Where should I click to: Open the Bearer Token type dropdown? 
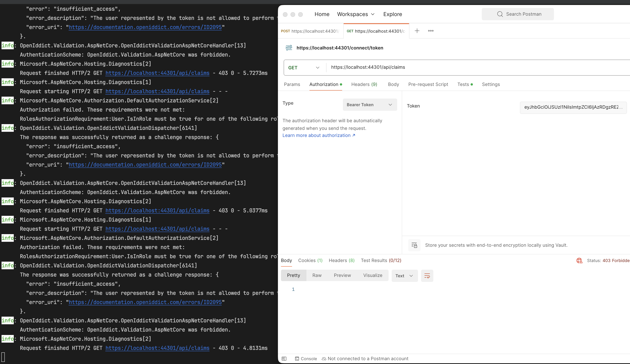(x=369, y=105)
